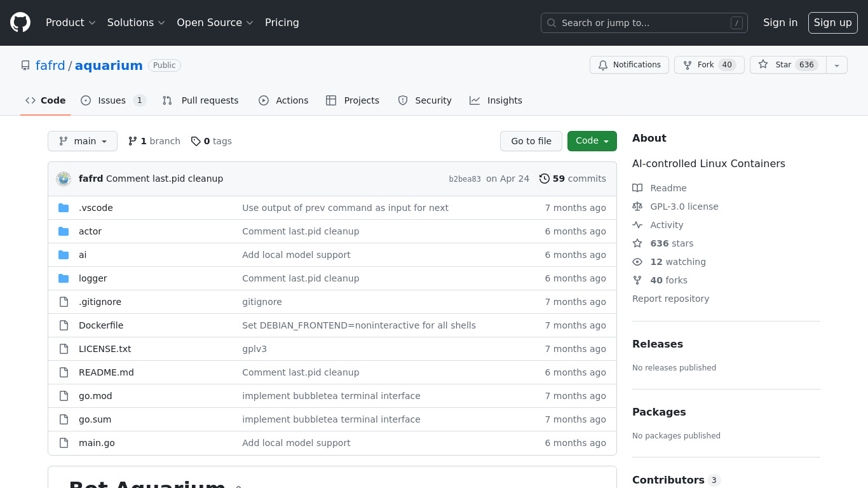Click the Fork button
The image size is (868, 488).
709,65
